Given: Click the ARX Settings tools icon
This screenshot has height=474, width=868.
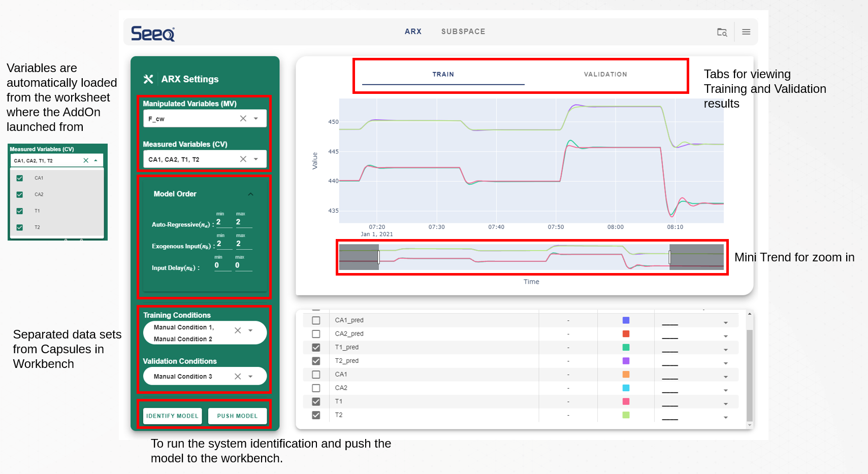Looking at the screenshot, I should (148, 79).
